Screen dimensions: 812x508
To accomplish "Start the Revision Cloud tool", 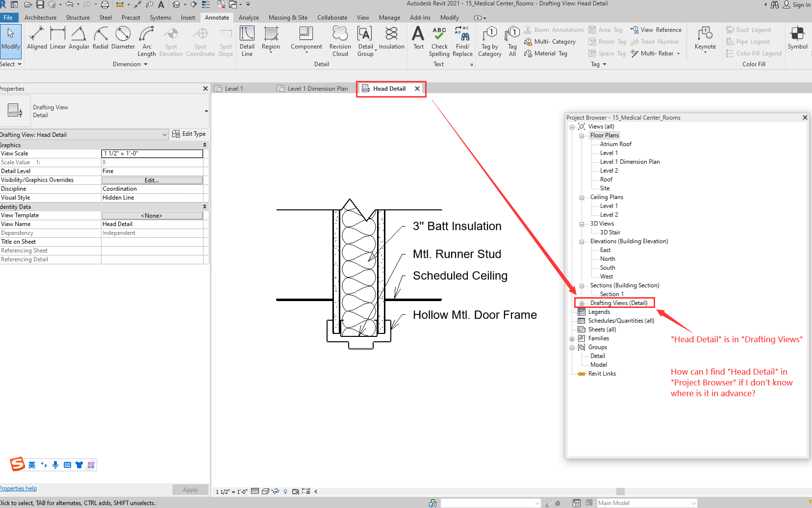I will tap(340, 39).
